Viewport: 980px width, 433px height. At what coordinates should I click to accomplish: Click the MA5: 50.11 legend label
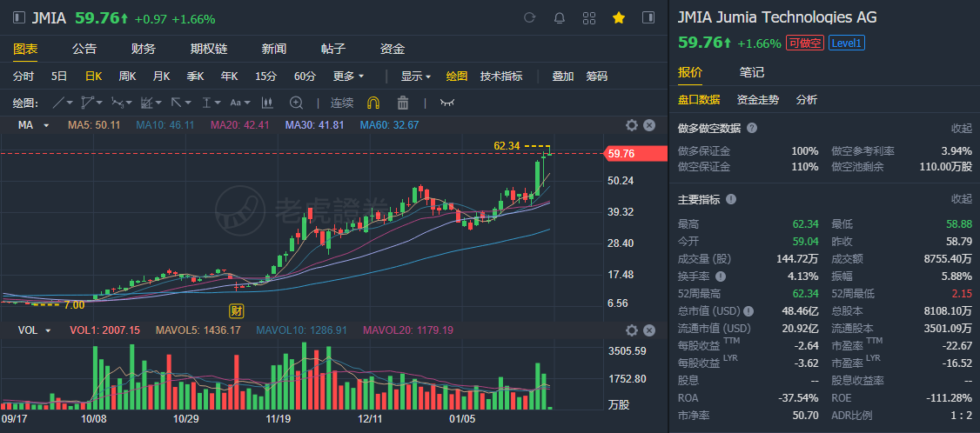coord(94,125)
